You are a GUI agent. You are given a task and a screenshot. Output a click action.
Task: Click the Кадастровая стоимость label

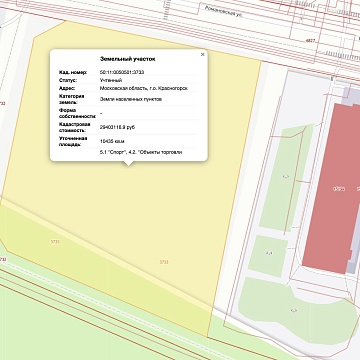(x=75, y=127)
